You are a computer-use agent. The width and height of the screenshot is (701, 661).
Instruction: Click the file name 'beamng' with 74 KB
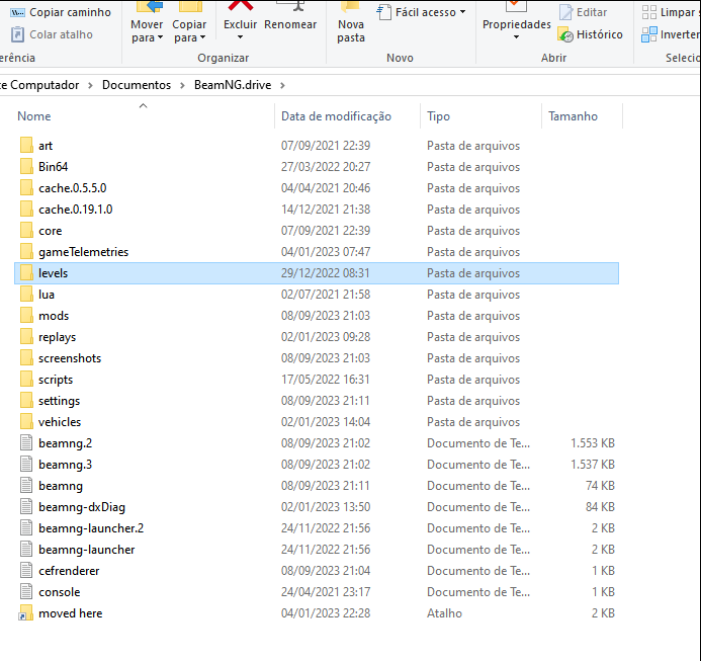(61, 486)
